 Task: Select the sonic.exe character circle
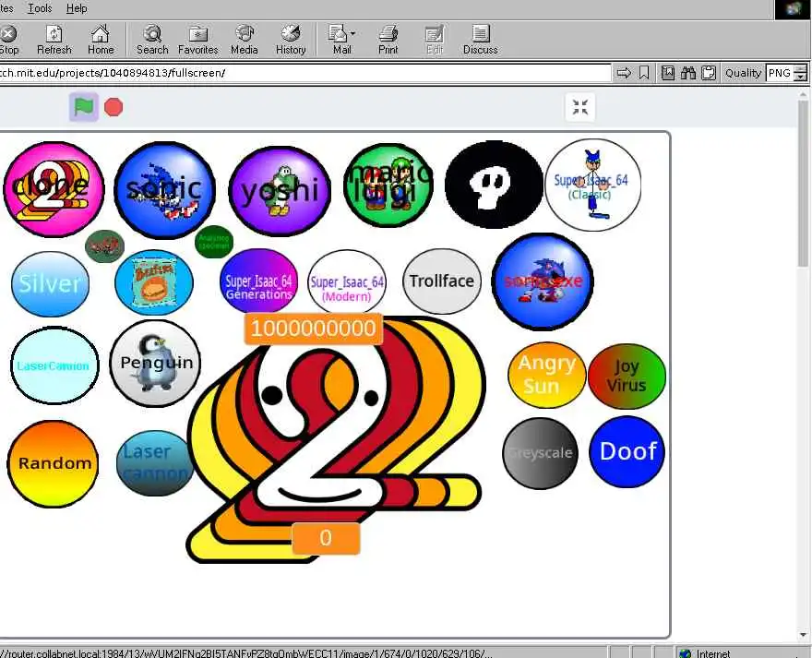coord(543,281)
